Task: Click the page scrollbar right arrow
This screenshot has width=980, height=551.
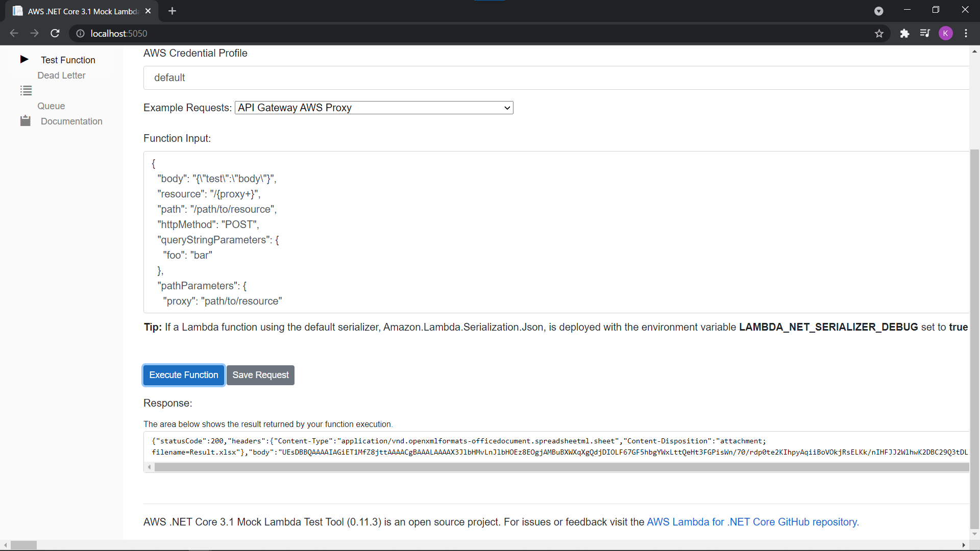Action: 964,545
